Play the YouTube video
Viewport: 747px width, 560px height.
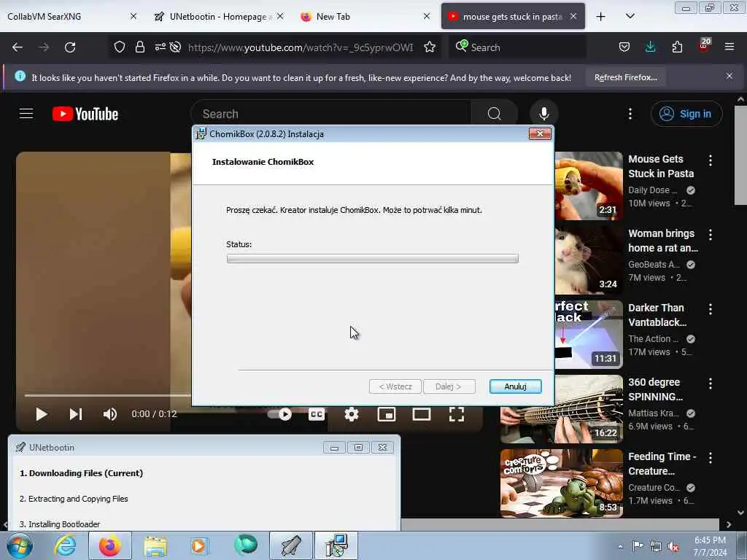[42, 414]
